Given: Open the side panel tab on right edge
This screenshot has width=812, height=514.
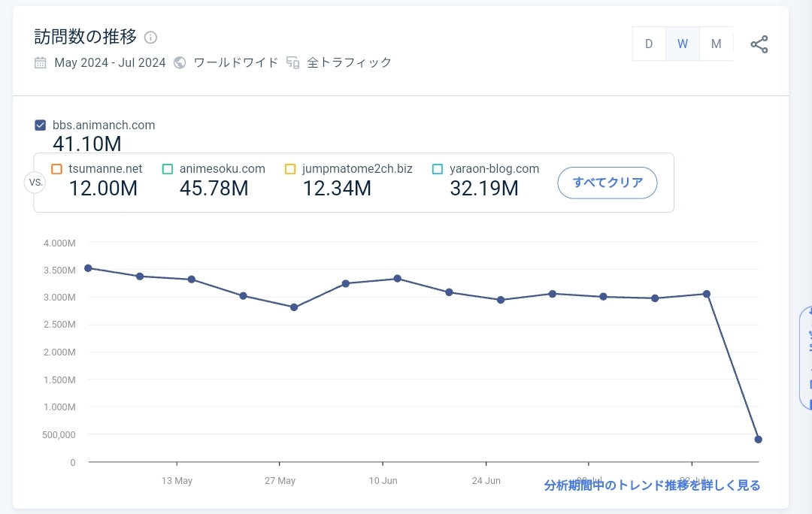Looking at the screenshot, I should 806,358.
